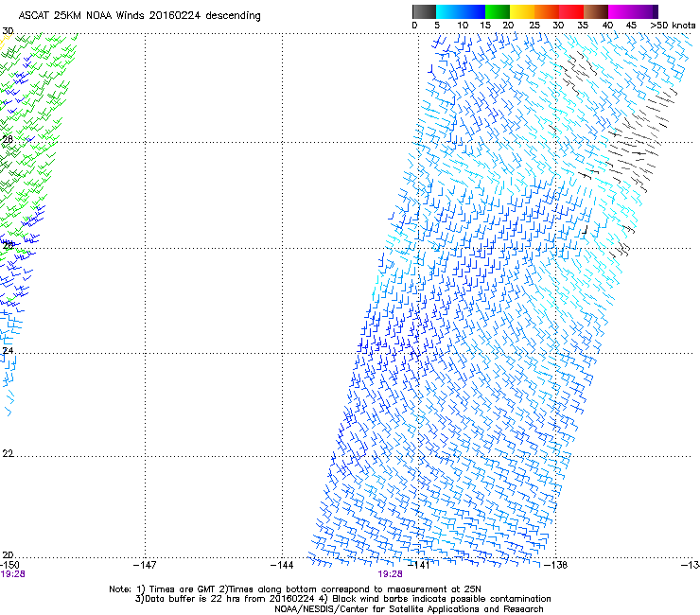Click the purple 19:28 time near -150

tap(12, 574)
